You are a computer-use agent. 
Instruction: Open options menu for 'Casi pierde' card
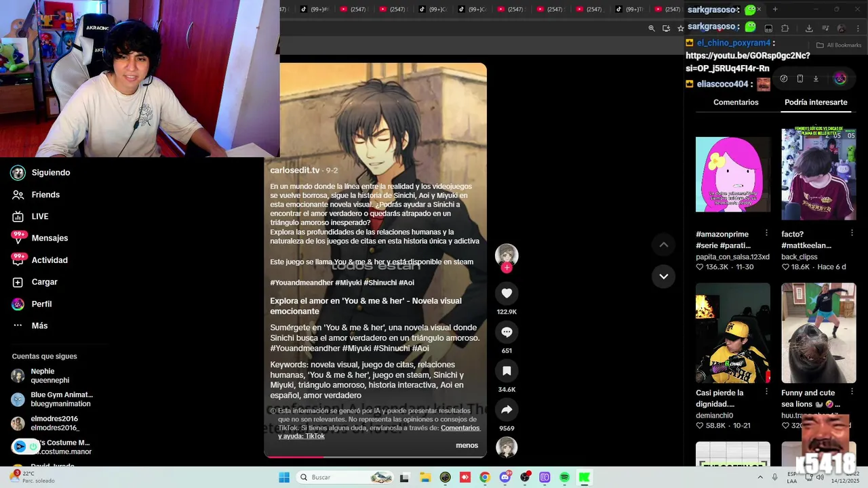point(766,392)
